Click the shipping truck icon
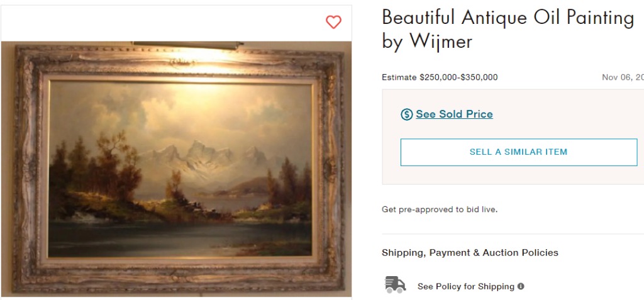644x300 pixels. [x=395, y=285]
